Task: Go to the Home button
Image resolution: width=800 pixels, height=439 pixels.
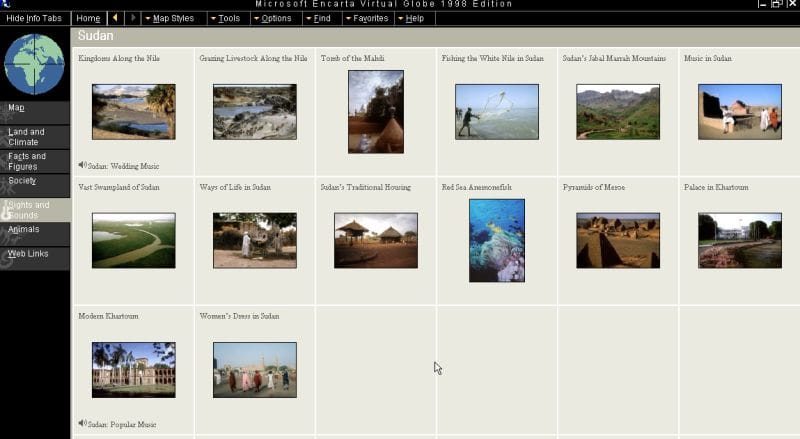Action: (88, 18)
